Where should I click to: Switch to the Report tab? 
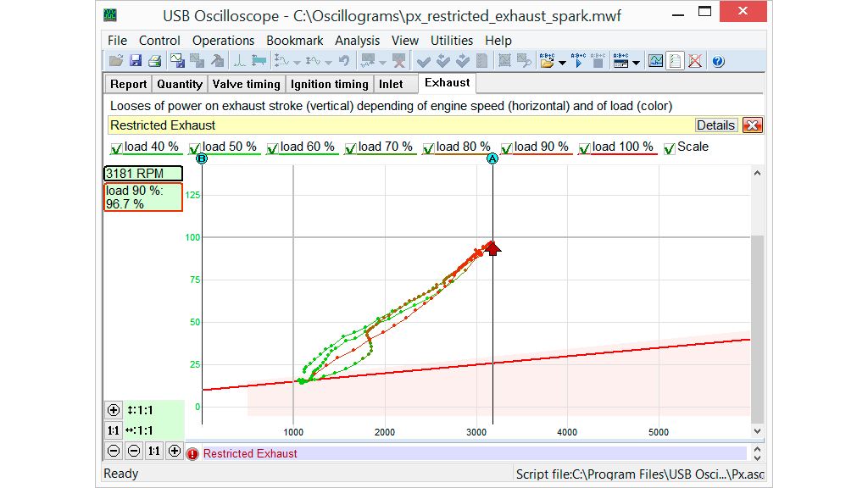129,84
